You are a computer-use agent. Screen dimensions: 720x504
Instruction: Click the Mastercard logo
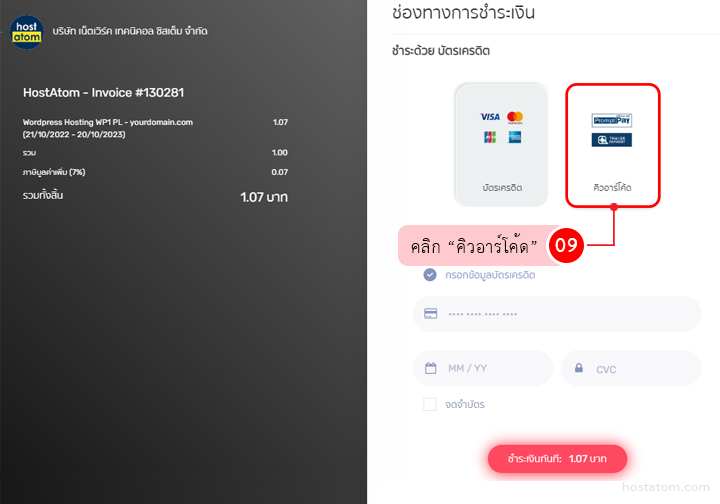tap(515, 118)
